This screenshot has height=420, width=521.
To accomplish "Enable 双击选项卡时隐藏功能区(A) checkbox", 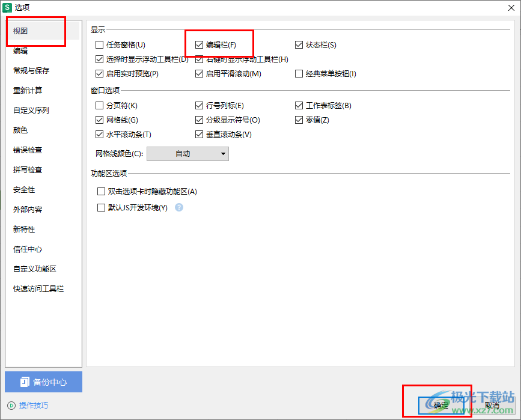I will click(101, 192).
